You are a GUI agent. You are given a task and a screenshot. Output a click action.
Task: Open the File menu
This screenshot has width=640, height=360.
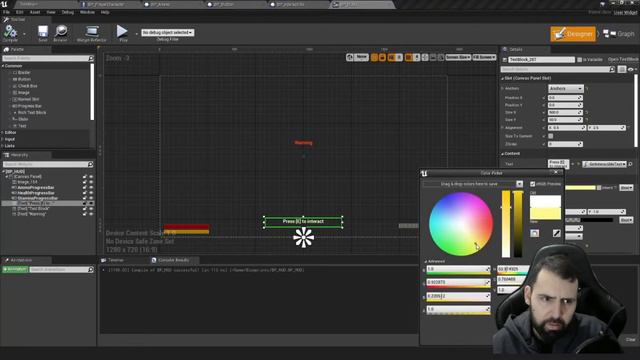click(x=7, y=12)
